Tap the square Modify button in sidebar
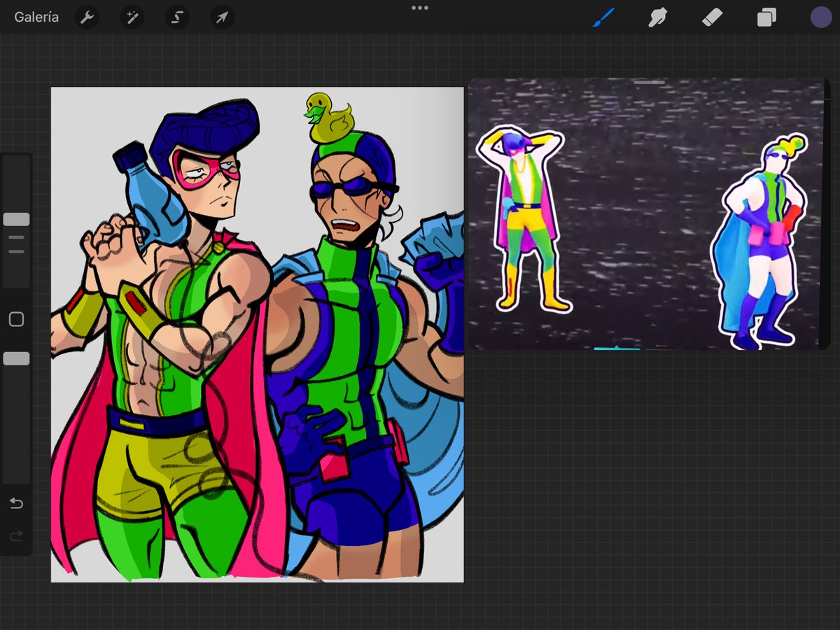Viewport: 840px width, 630px height. pyautogui.click(x=16, y=320)
